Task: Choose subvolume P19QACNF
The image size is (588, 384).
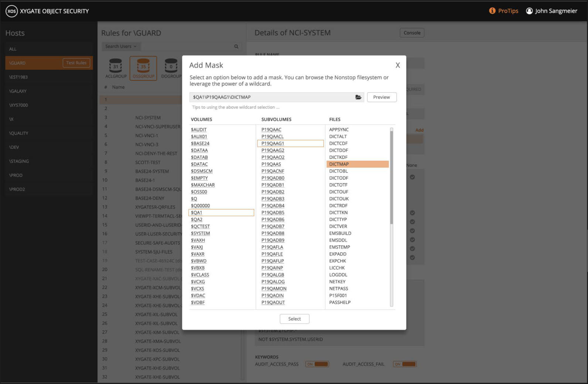Action: (x=273, y=171)
